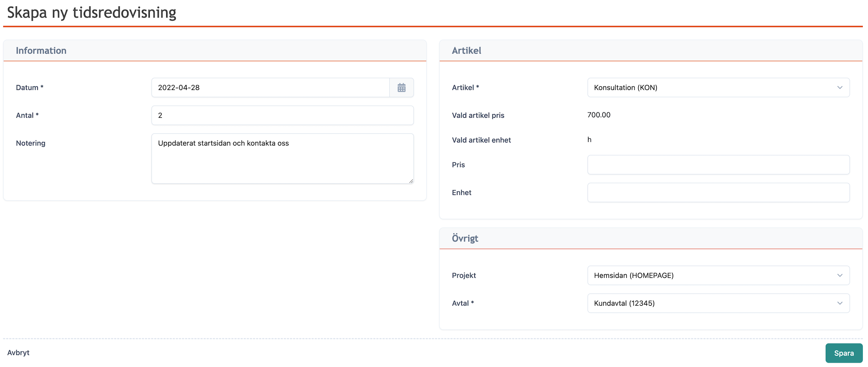Click the 'Enhet' field label

[x=461, y=193]
